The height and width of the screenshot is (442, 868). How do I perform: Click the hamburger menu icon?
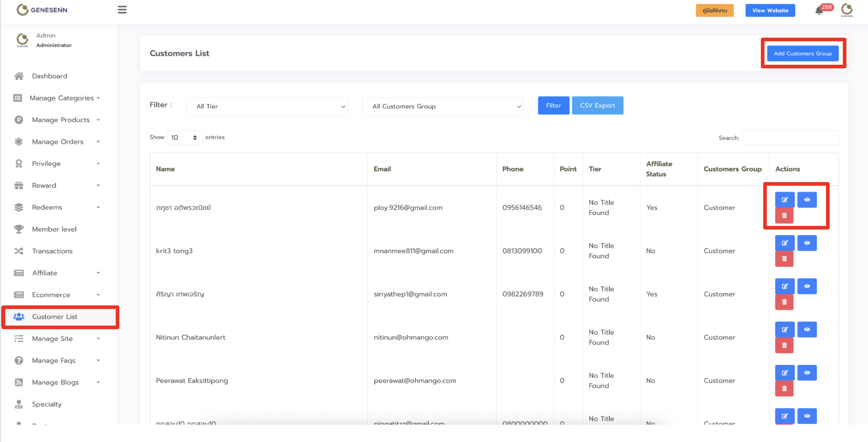click(122, 10)
